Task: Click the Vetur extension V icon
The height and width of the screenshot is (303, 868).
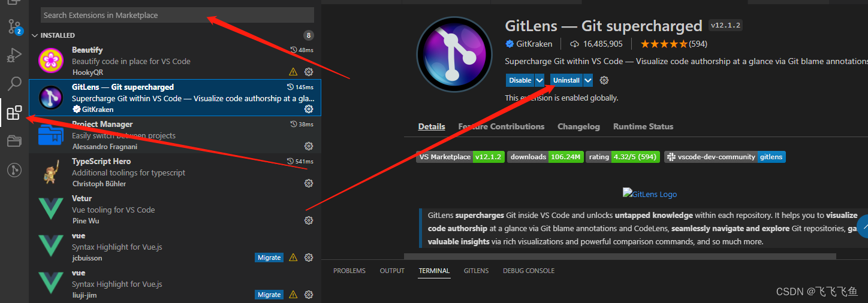Action: (x=51, y=209)
